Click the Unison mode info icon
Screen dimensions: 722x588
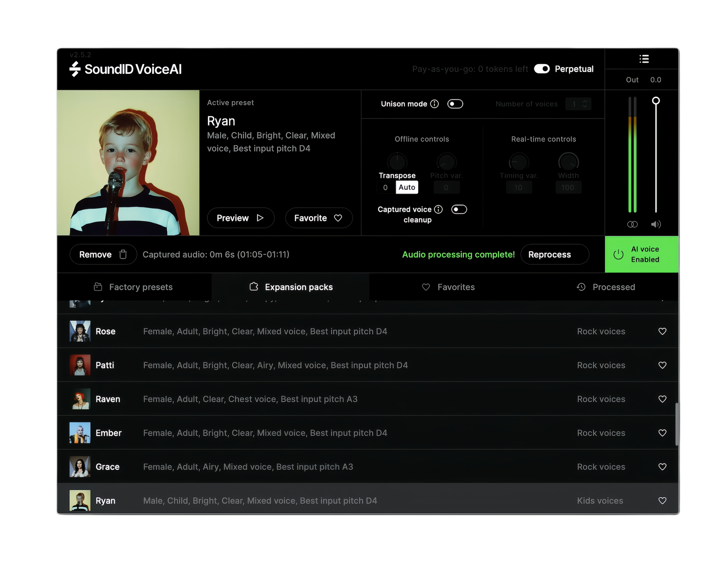click(434, 104)
